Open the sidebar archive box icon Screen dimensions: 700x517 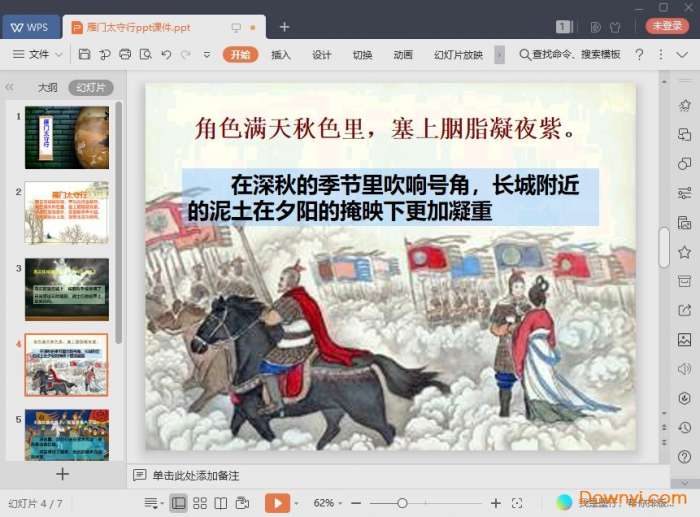[684, 281]
